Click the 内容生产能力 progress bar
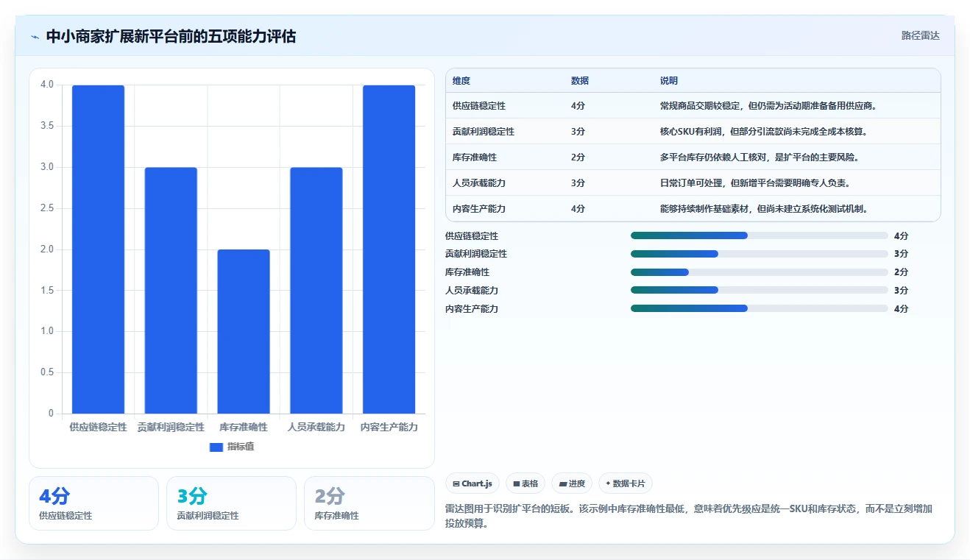Image resolution: width=970 pixels, height=560 pixels. [x=760, y=308]
